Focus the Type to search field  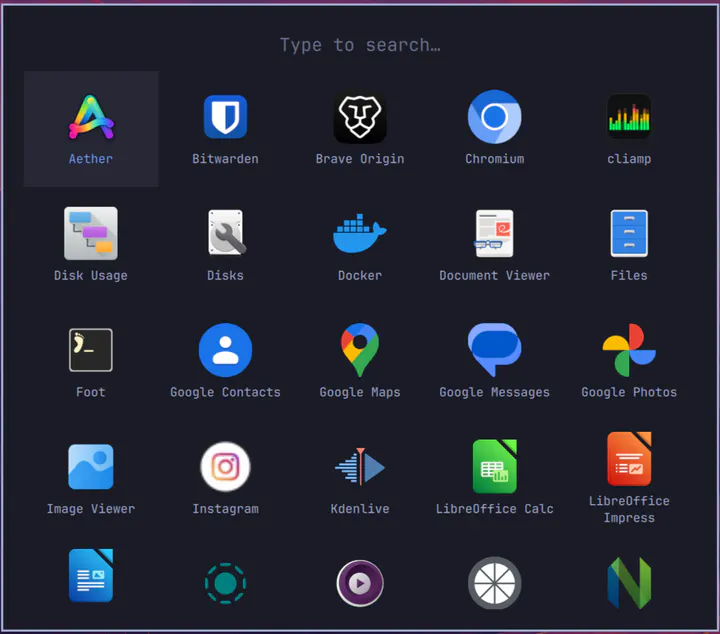point(360,45)
